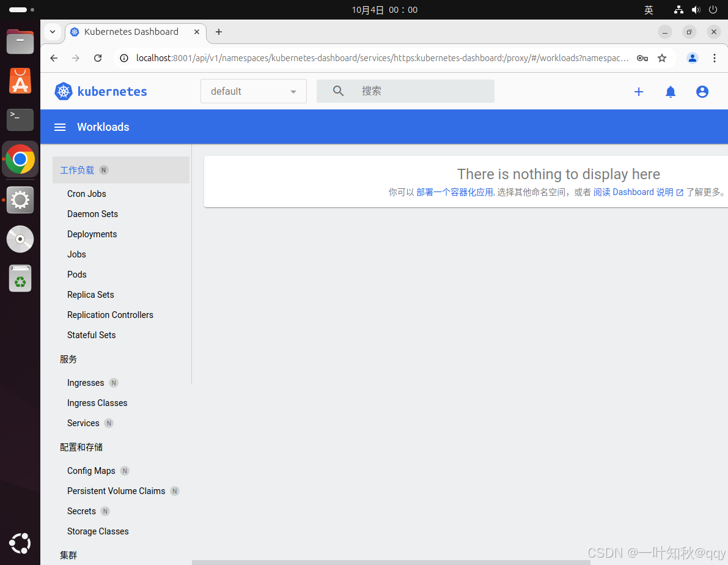
Task: Follow the 部署一个容器化应用 link
Action: (455, 193)
